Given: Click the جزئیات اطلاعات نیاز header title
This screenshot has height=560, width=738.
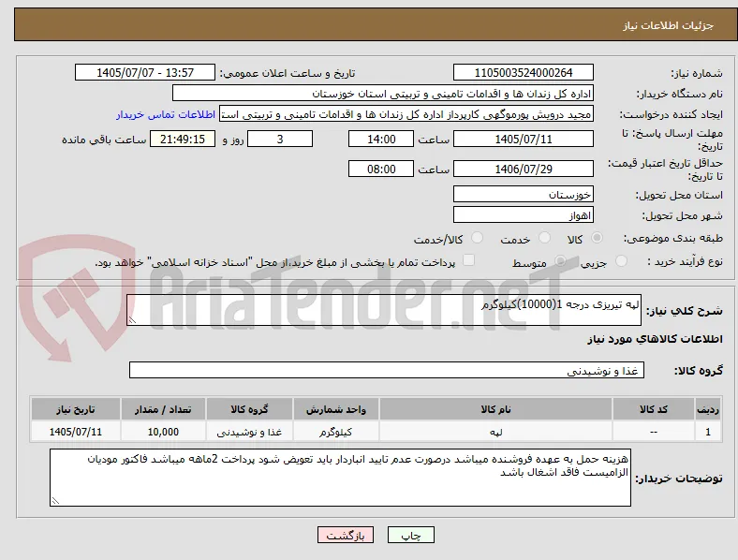Looking at the screenshot, I should (x=669, y=25).
